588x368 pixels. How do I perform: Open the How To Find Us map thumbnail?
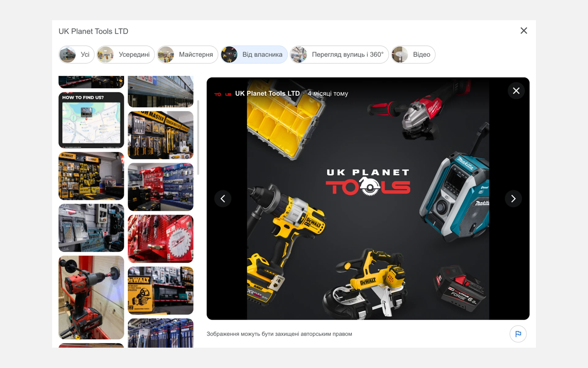91,120
